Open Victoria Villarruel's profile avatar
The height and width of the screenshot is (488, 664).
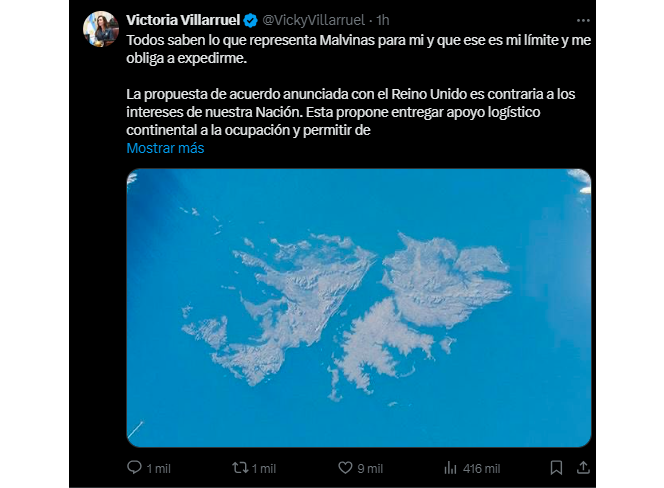tap(101, 29)
